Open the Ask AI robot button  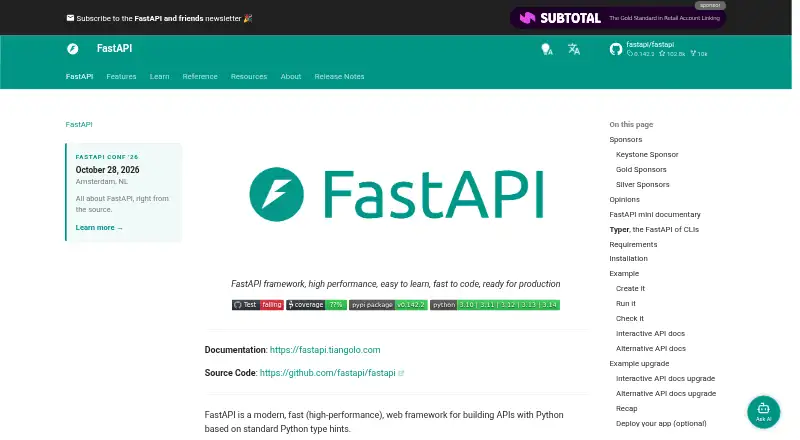click(x=763, y=411)
